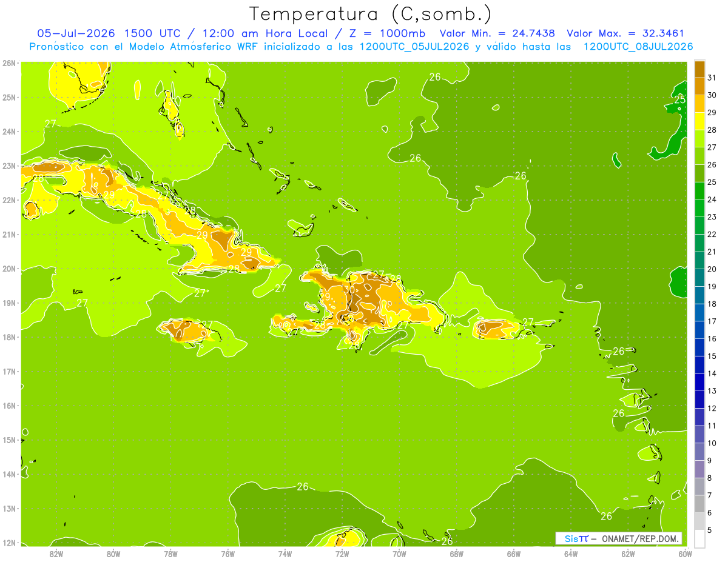Click the '10' value on the color legend
Image resolution: width=728 pixels, height=562 pixels.
pyautogui.click(x=712, y=444)
